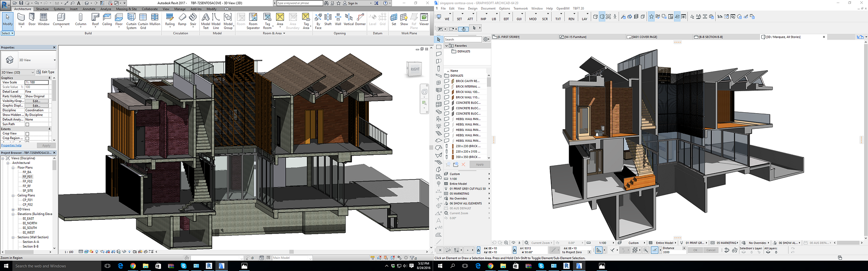Enable the Sun Path checkbox
This screenshot has width=868, height=271.
27,124
